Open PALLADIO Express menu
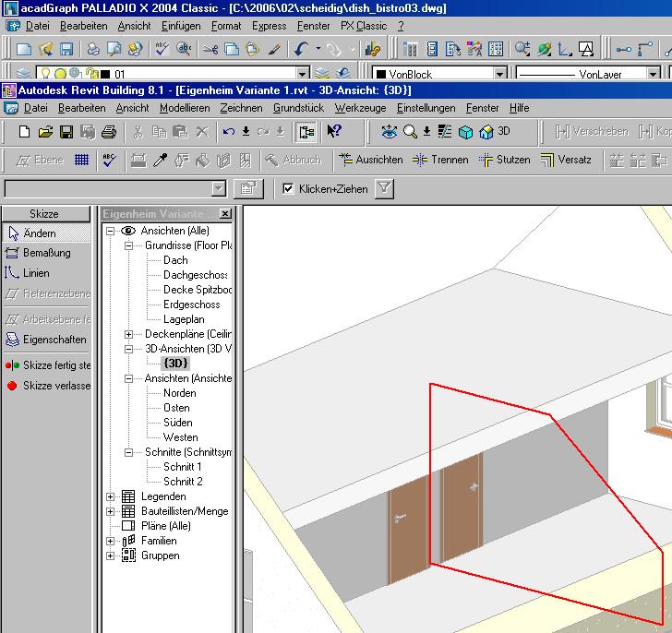This screenshot has width=672, height=633. (x=270, y=26)
